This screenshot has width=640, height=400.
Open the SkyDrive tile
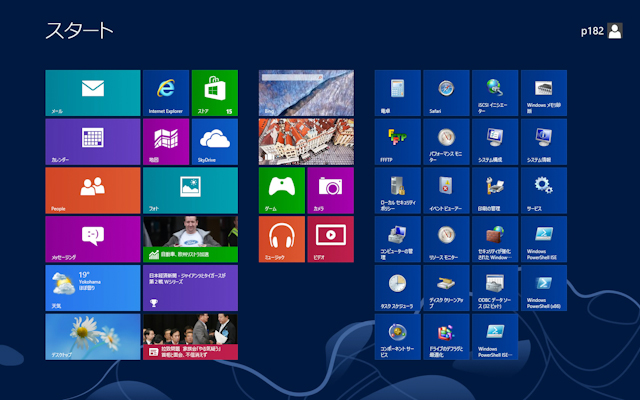tap(215, 142)
